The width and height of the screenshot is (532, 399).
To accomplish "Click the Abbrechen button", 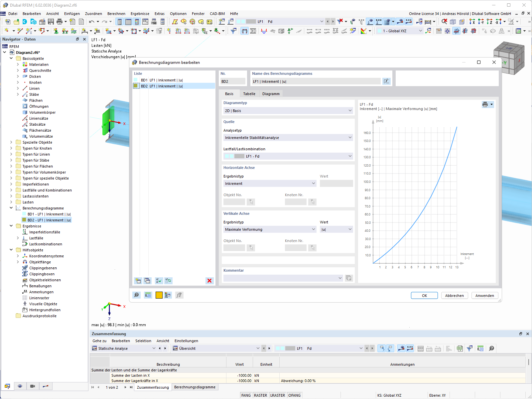I will [x=454, y=295].
